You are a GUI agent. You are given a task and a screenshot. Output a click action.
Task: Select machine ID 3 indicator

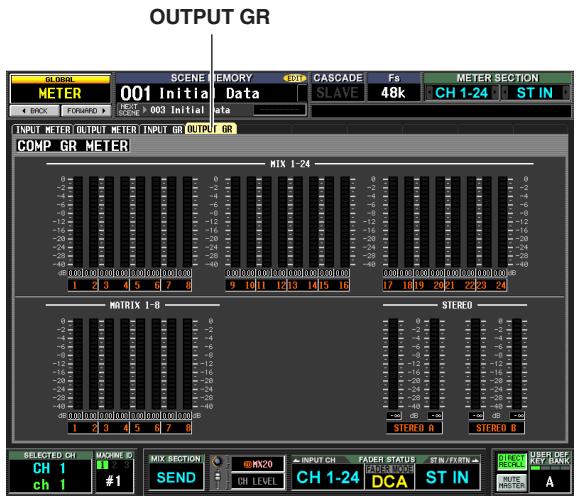pyautogui.click(x=126, y=465)
